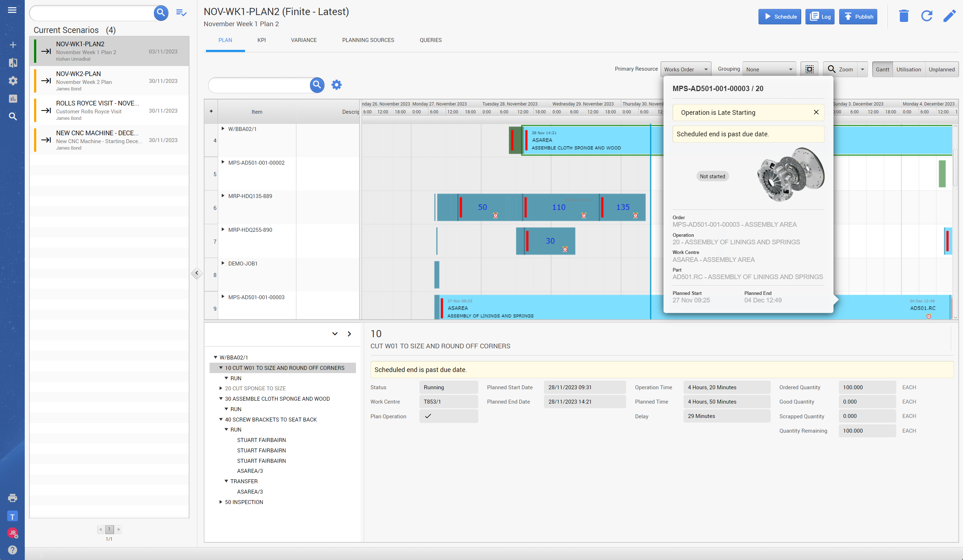
Task: Click the Publish button
Action: [x=858, y=17]
